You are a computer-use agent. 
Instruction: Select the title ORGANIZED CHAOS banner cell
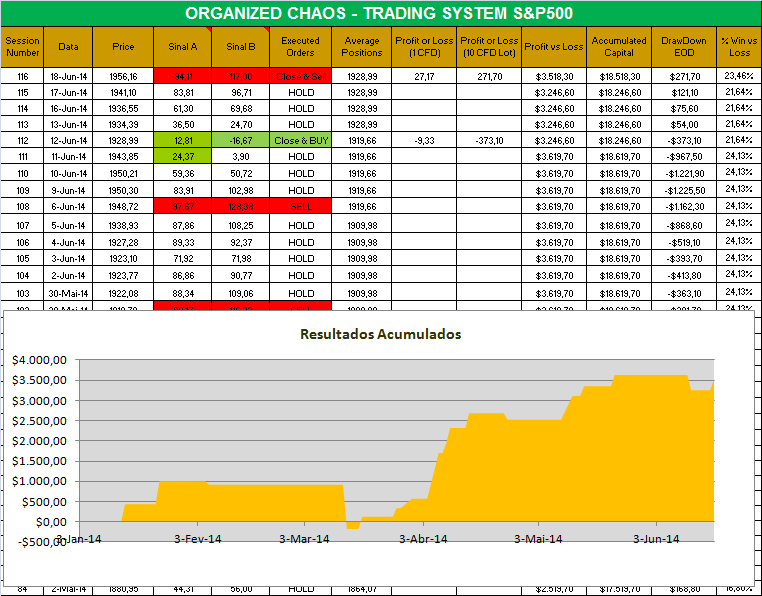click(x=381, y=13)
